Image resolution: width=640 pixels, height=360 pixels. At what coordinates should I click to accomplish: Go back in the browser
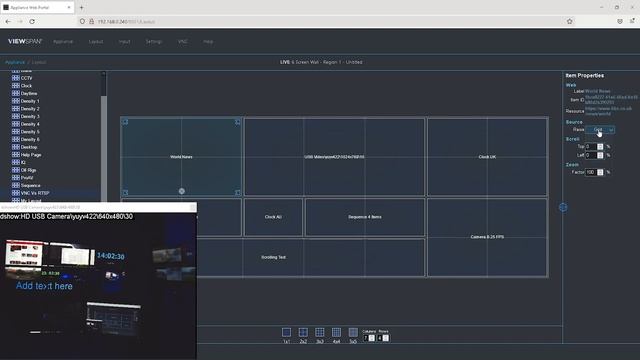(x=8, y=21)
